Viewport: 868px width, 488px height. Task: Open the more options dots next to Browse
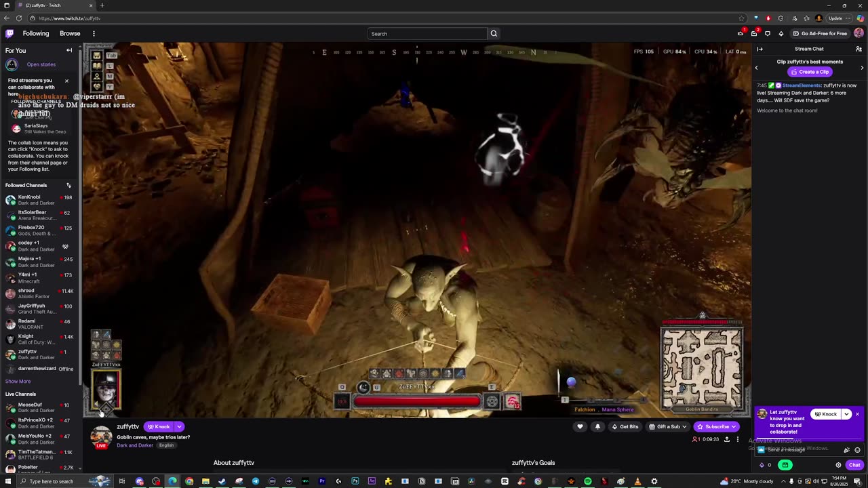tap(94, 33)
